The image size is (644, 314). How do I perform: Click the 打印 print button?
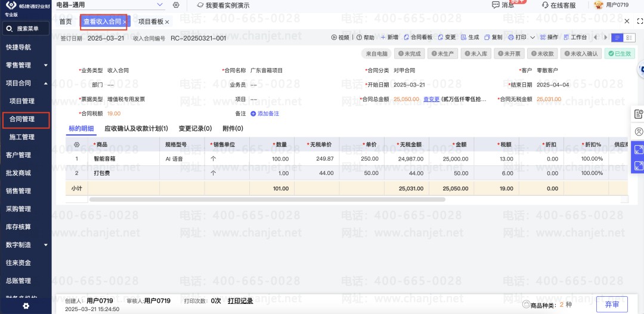[x=517, y=38]
